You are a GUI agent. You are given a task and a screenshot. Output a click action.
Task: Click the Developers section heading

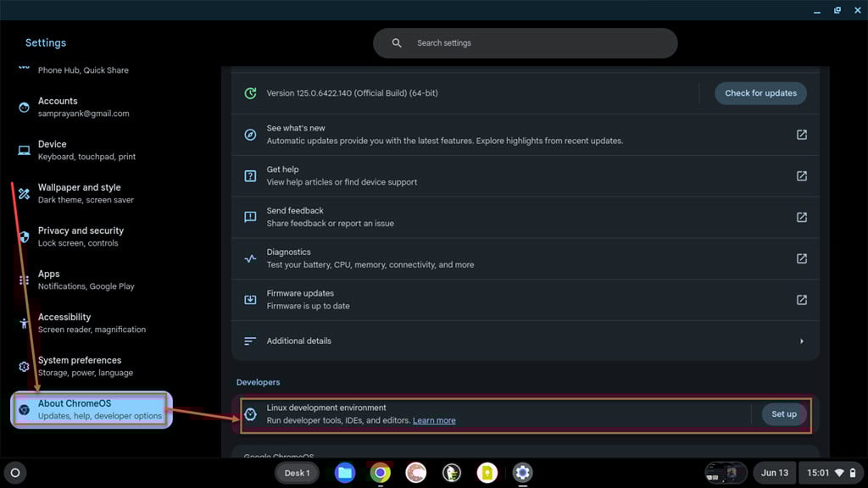point(258,382)
